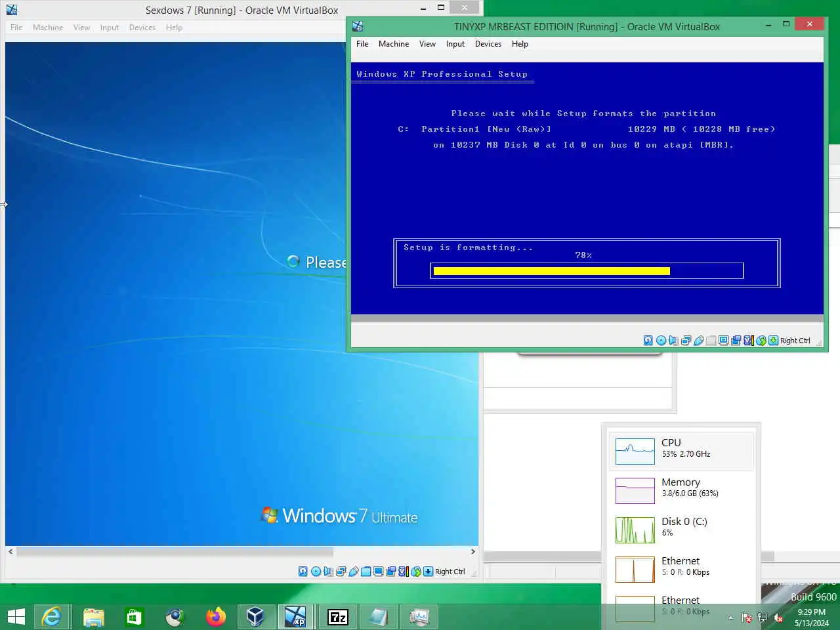The width and height of the screenshot is (840, 630).
Task: Open View menu in Windows 7 VM window
Action: (81, 28)
